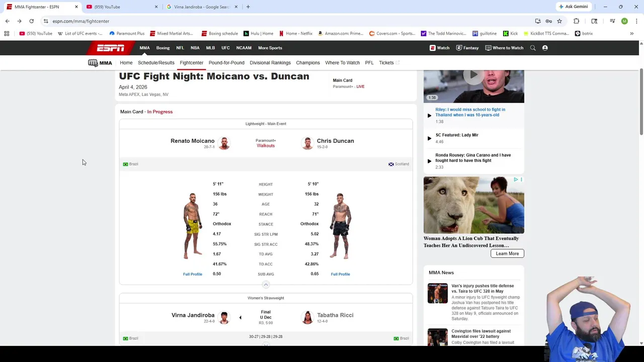Open a new browser tab
The image size is (644, 362).
[x=248, y=7]
